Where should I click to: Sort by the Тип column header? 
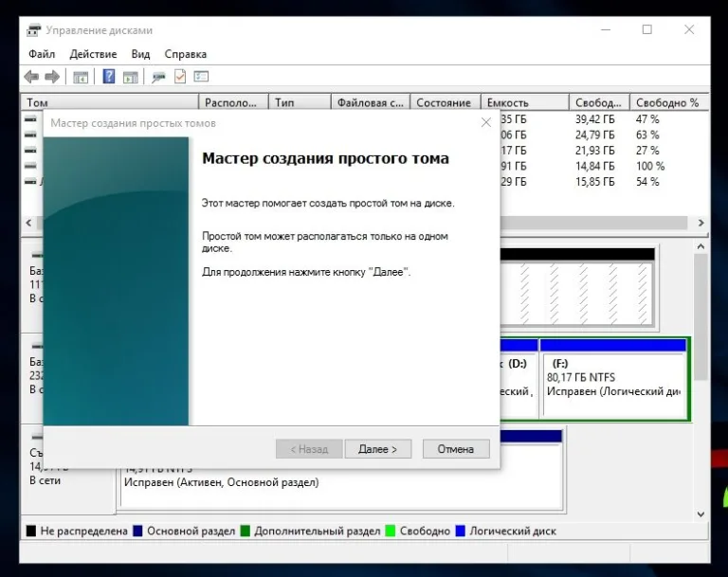click(300, 102)
